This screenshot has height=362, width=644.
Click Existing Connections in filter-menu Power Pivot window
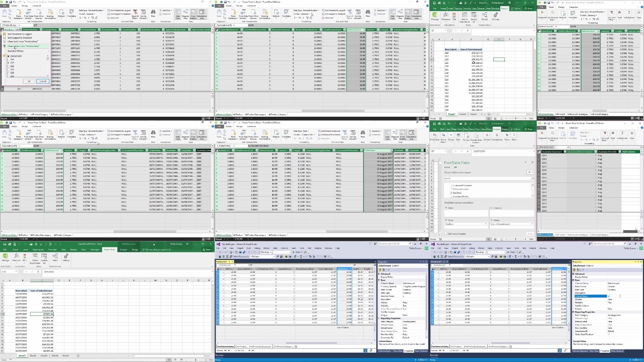[50, 15]
